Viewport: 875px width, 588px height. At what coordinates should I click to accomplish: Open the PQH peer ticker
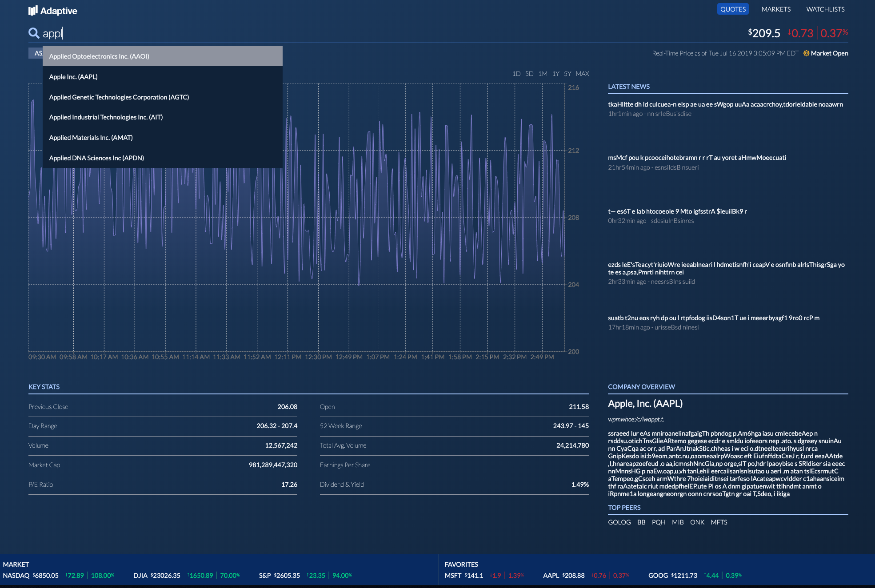658,522
